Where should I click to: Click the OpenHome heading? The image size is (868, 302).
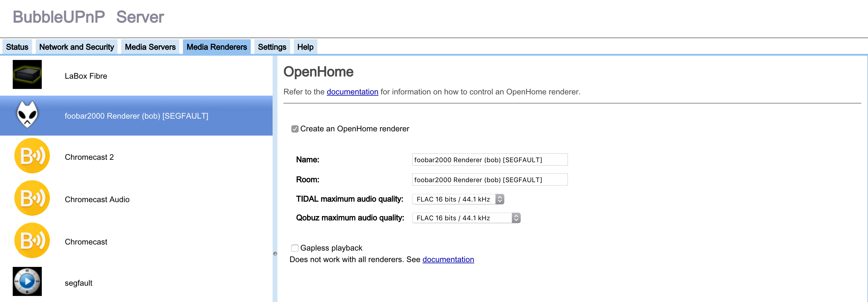tap(318, 72)
